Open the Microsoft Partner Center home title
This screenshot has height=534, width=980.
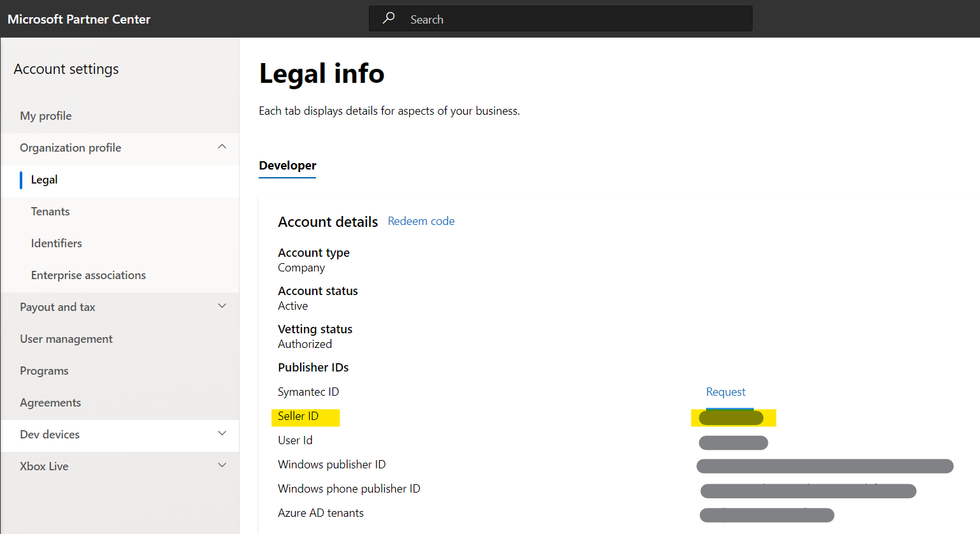click(79, 19)
